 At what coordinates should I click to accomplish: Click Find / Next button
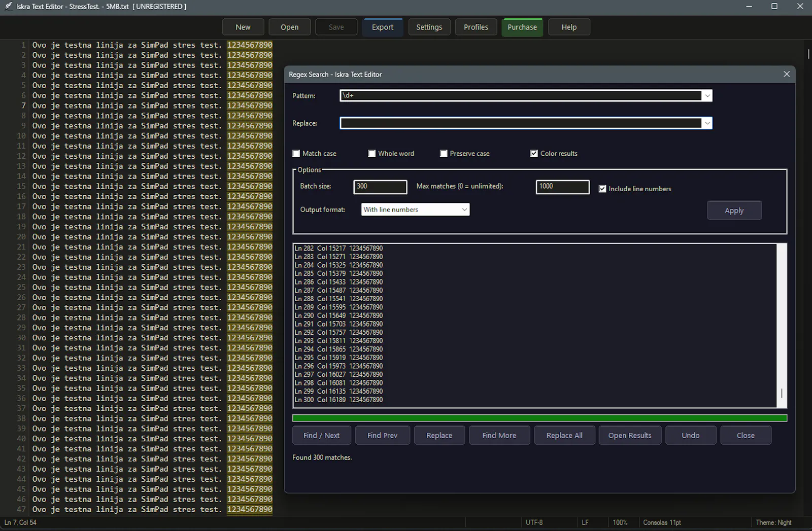pos(321,435)
